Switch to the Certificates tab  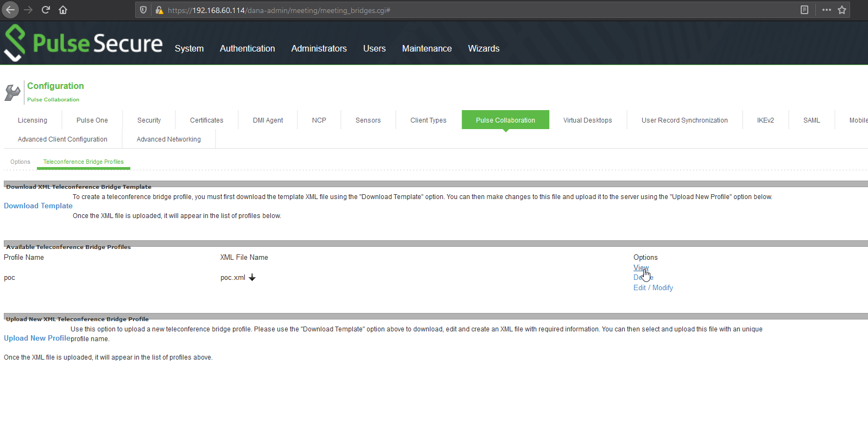coord(206,120)
